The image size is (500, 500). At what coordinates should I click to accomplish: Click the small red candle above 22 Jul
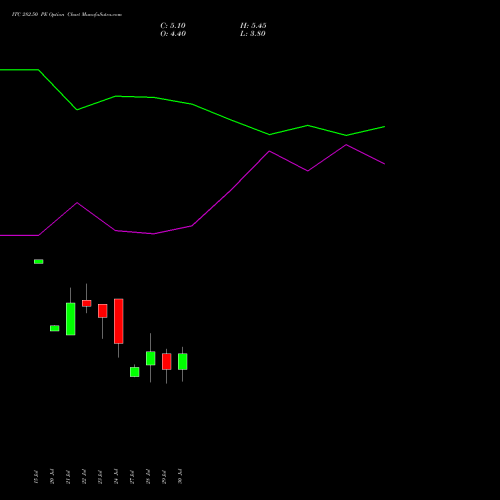tap(87, 303)
